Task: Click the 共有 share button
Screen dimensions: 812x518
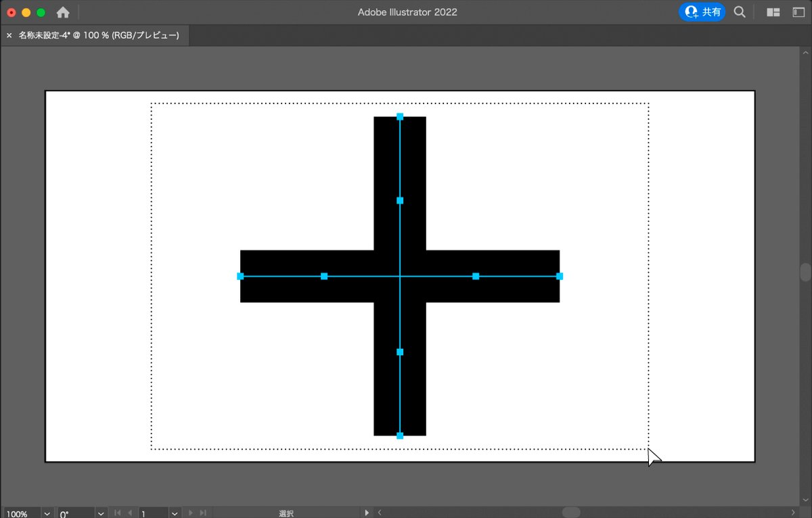Action: click(x=702, y=12)
